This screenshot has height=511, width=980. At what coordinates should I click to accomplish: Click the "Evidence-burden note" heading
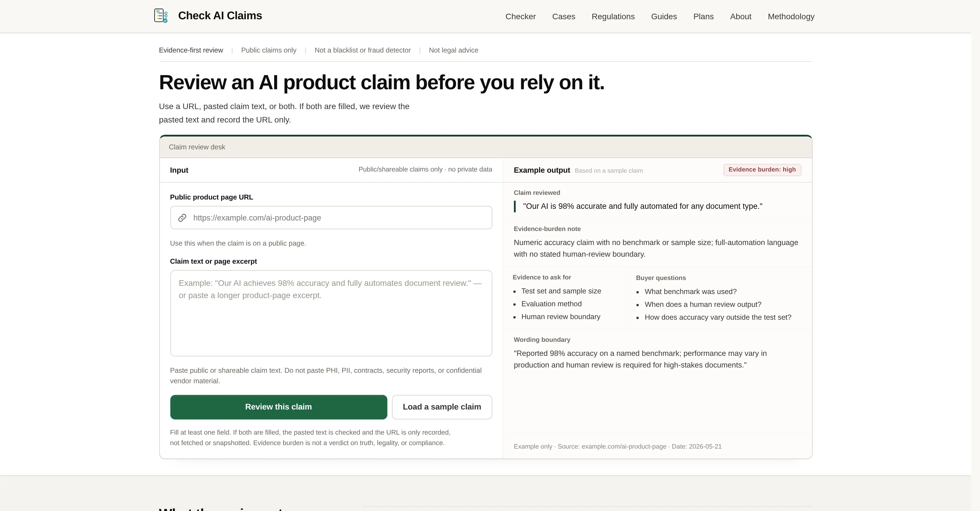tap(547, 229)
